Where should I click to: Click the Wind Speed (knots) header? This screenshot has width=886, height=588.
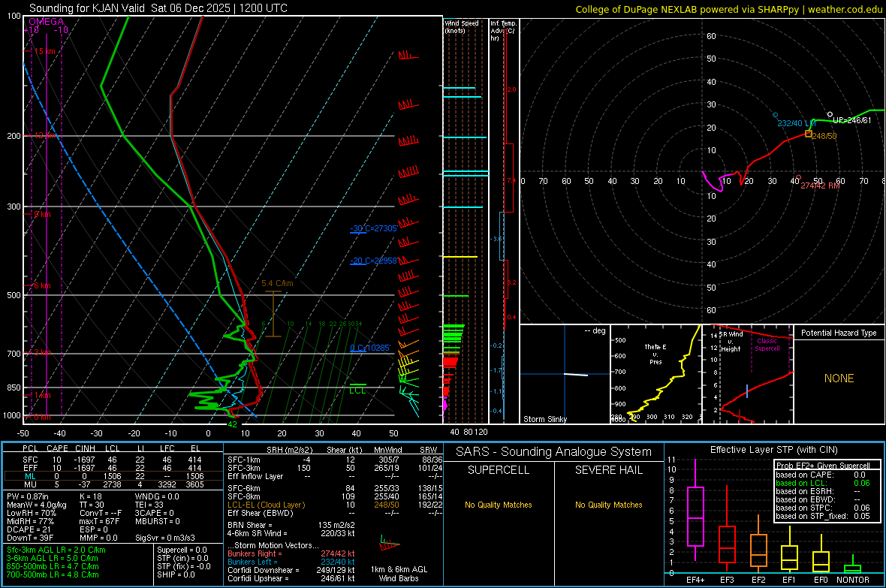click(462, 26)
